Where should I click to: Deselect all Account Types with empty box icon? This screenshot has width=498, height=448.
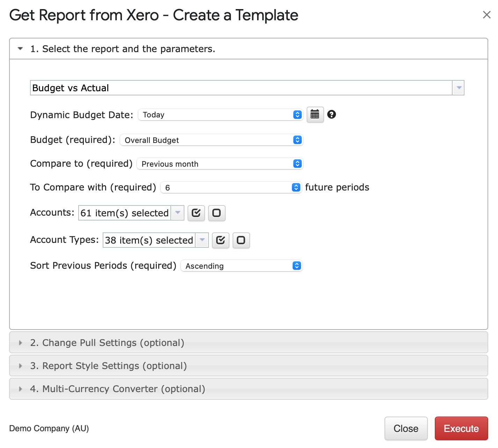point(241,240)
